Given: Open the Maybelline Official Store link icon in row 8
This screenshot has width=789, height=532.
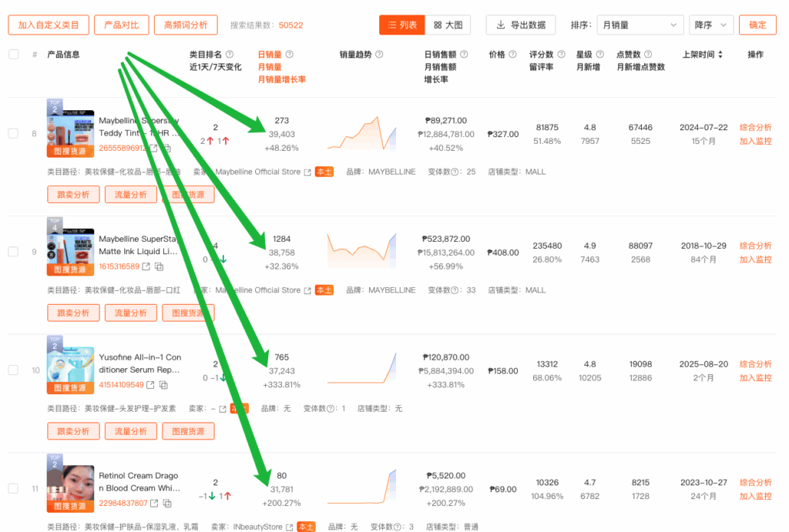Looking at the screenshot, I should (x=308, y=172).
